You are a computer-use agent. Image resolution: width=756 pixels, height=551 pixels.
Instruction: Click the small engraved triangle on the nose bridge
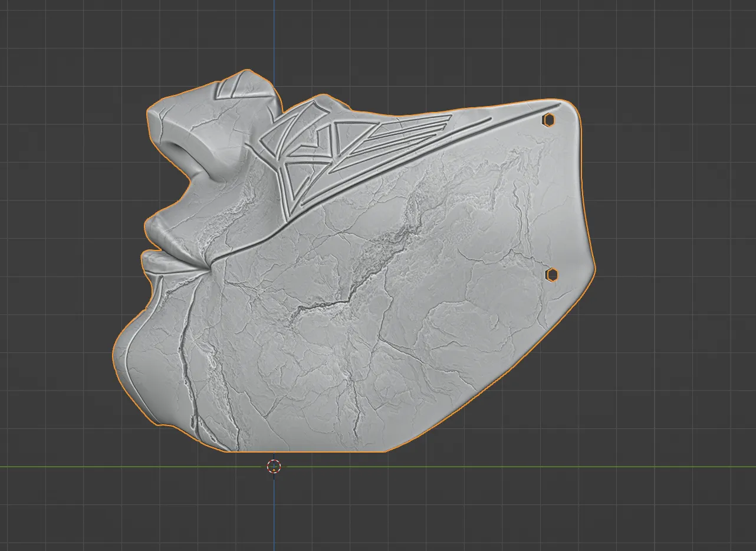click(226, 90)
